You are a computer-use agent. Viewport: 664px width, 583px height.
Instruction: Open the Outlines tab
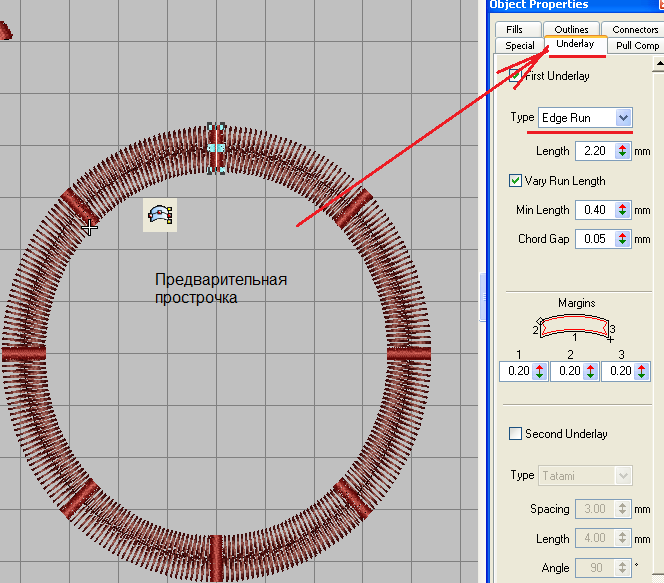pos(572,30)
